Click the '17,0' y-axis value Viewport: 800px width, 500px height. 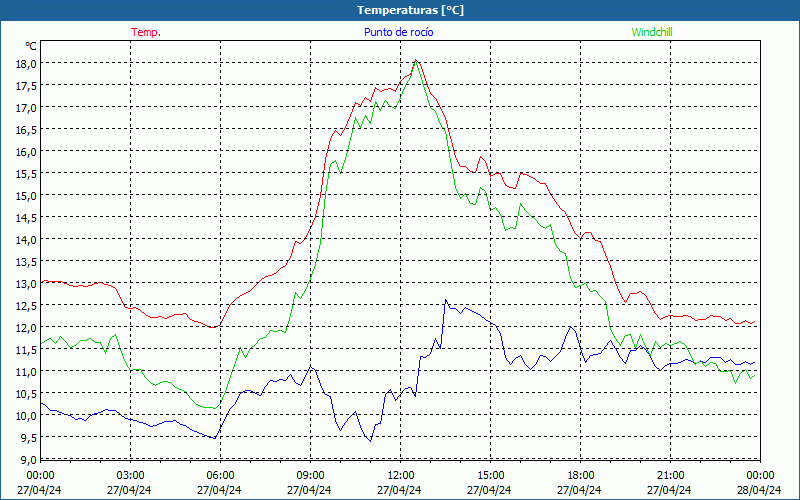pos(27,108)
